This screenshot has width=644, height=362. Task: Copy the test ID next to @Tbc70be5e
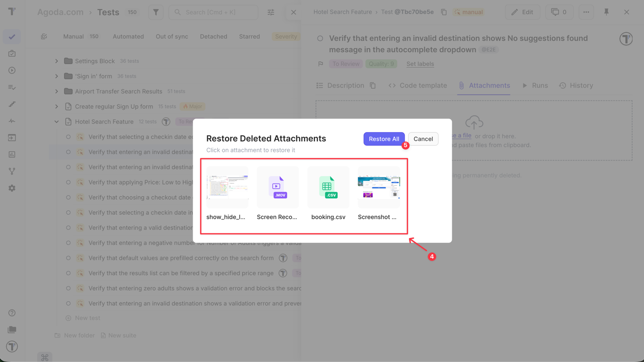click(443, 12)
